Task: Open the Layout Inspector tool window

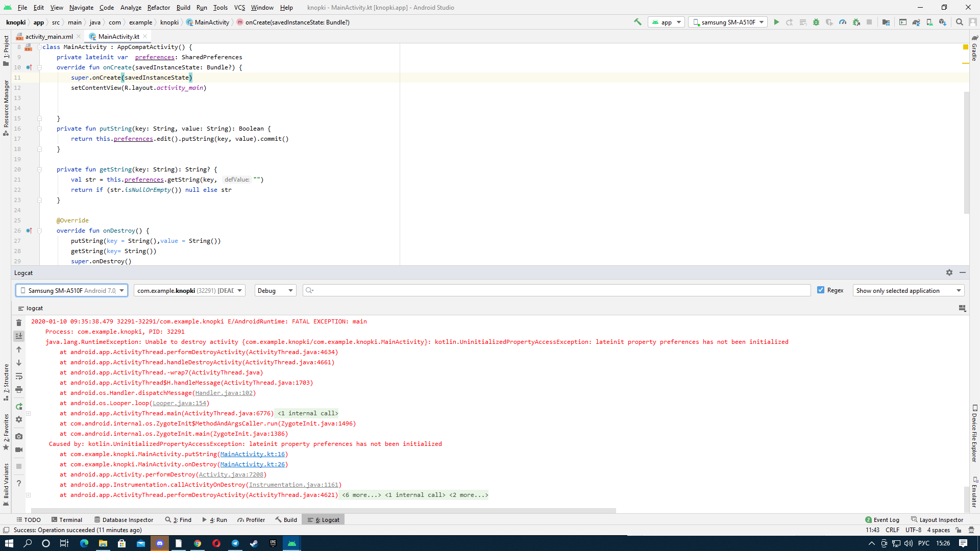Action: pyautogui.click(x=937, y=519)
